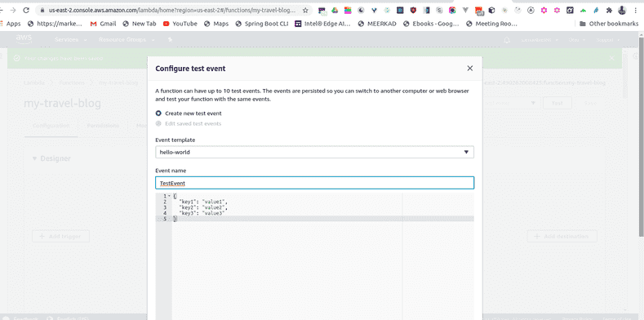Select Edit saved test events radio
This screenshot has height=320, width=644.
coord(158,123)
